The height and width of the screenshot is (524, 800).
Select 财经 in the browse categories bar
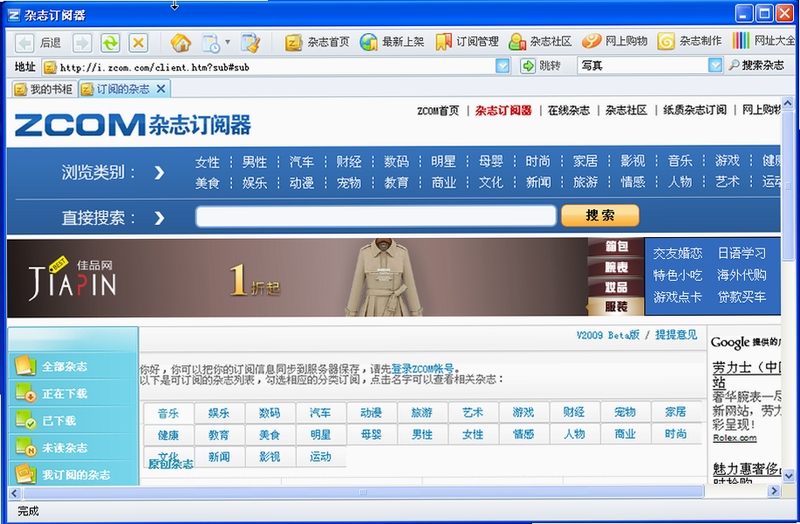point(349,162)
